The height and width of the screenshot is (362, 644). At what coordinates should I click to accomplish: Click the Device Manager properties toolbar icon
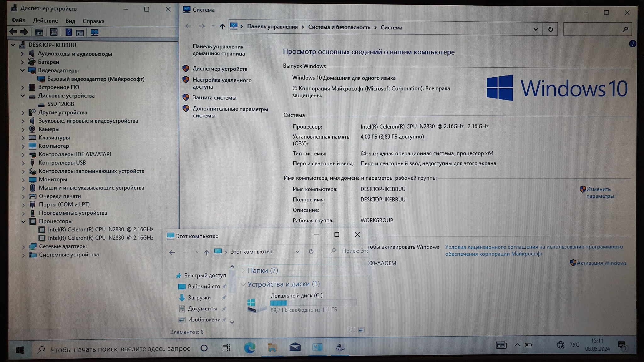click(x=54, y=32)
